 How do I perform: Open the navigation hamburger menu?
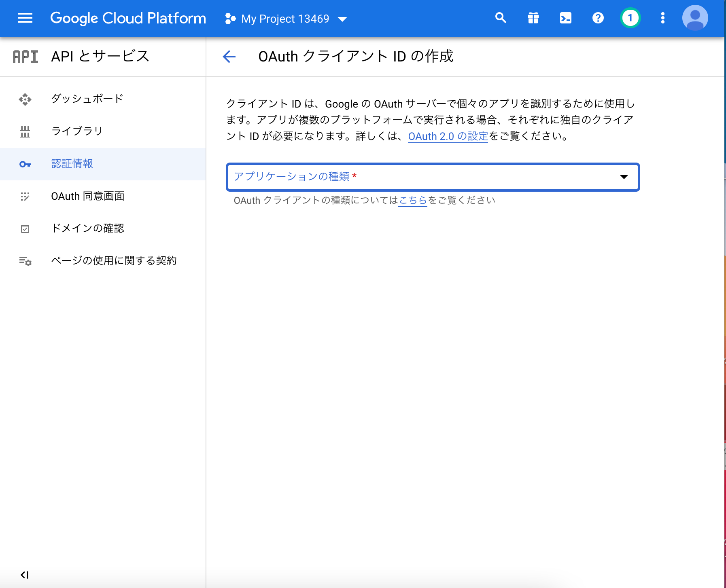(25, 18)
